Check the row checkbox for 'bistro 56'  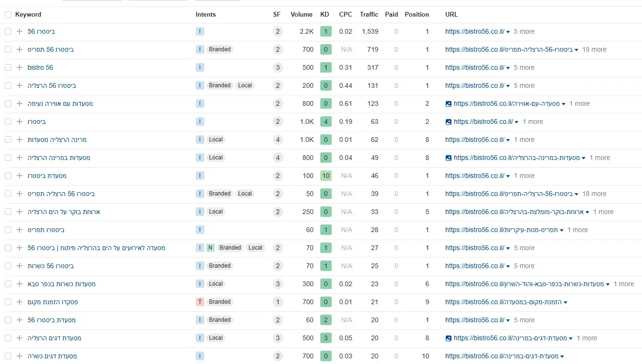tap(8, 67)
